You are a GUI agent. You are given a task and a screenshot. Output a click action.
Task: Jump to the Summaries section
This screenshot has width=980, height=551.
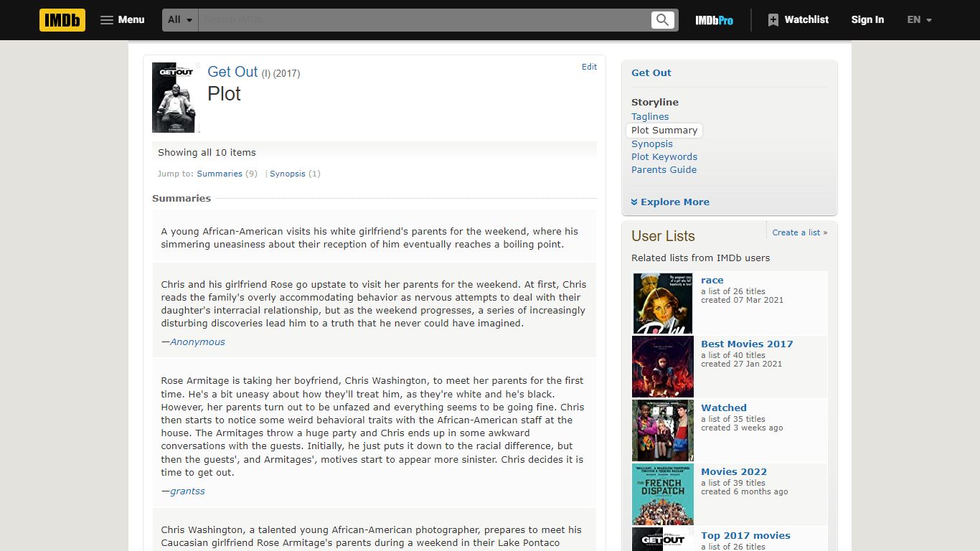[x=220, y=174]
